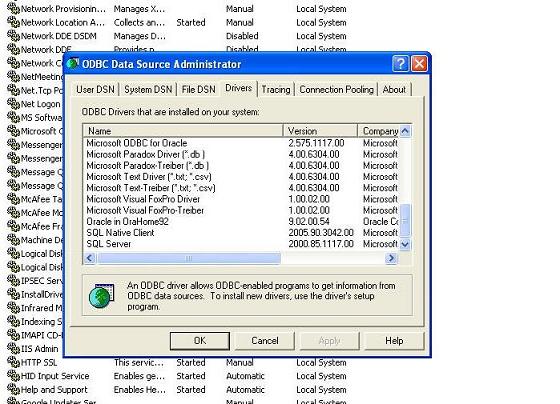Click the ODBC globe icon in title bar
560x404 pixels.
[72, 64]
